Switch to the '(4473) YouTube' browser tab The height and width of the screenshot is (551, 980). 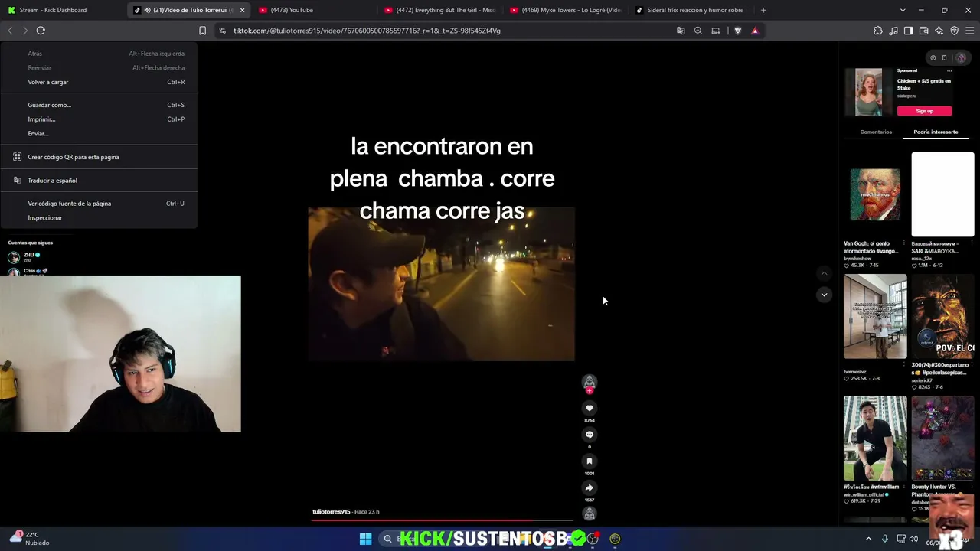tap(314, 10)
